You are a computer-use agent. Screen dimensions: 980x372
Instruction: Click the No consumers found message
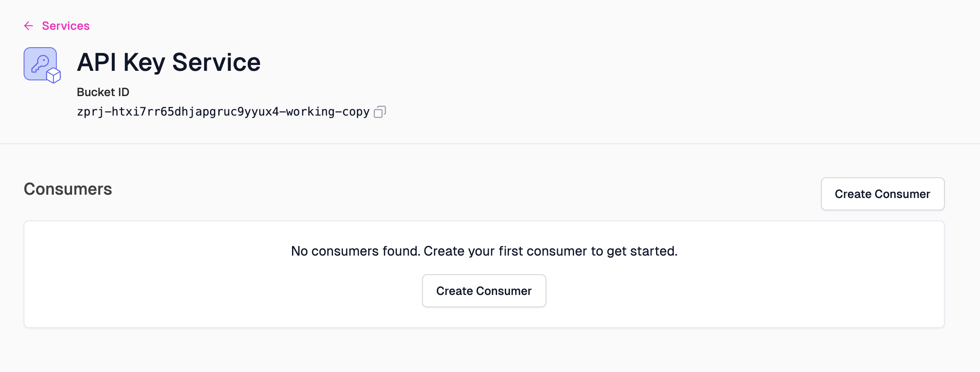(x=484, y=251)
